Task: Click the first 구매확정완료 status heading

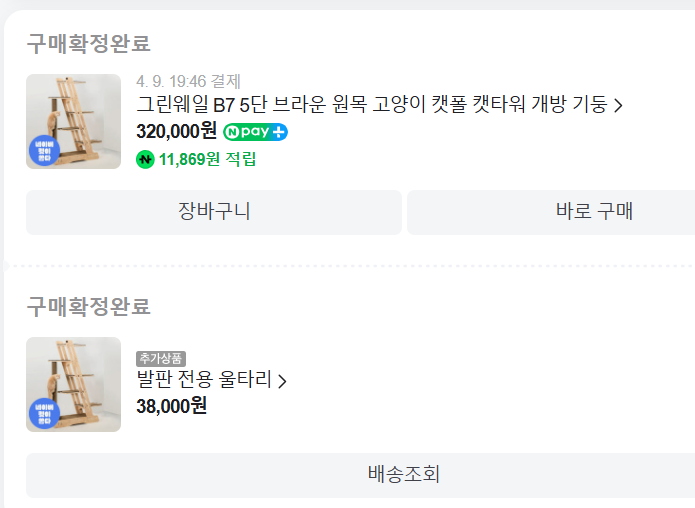Action: tap(88, 43)
